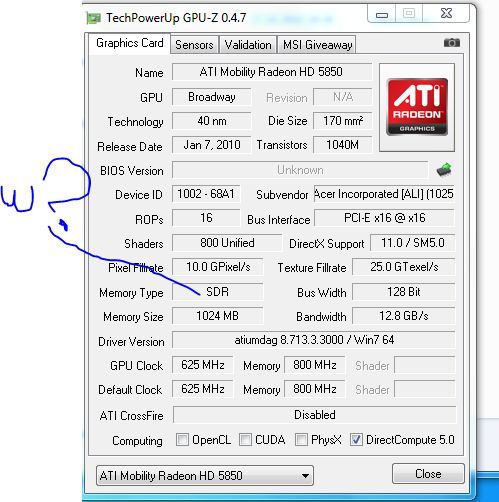Open the ATI Mobility Radeon HD 5850 dropdown
Image resolution: width=499 pixels, height=502 pixels.
[x=205, y=475]
